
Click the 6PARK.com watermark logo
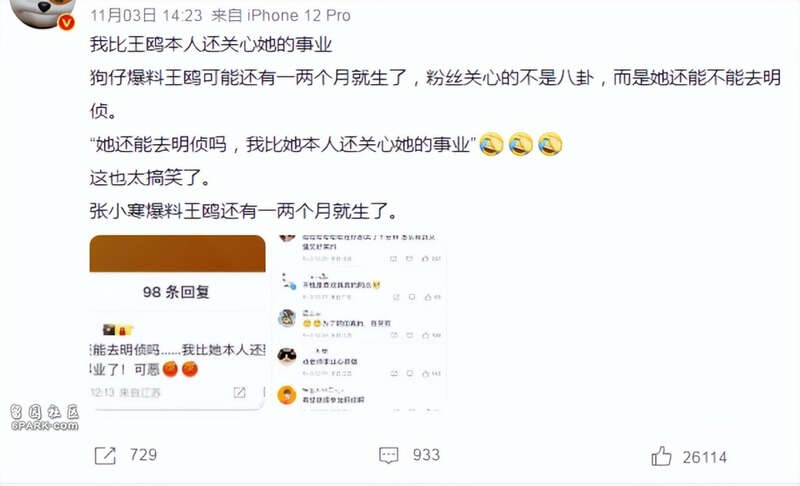click(x=44, y=418)
